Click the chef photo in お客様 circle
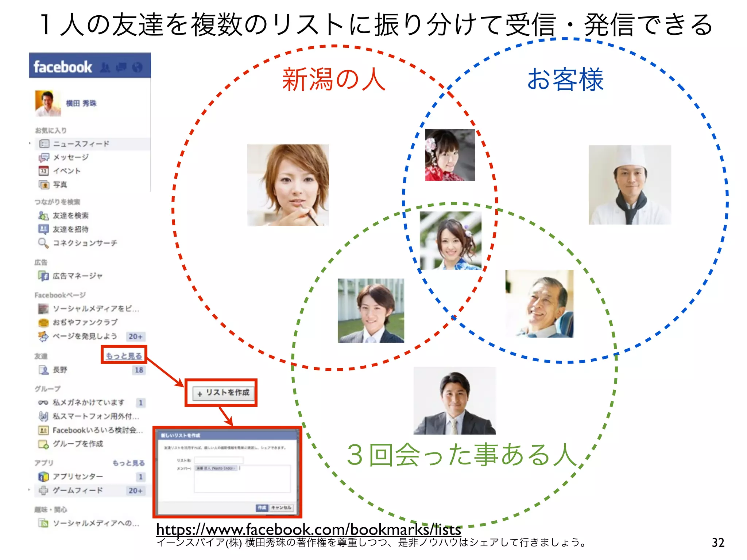747x560 pixels. [x=630, y=185]
